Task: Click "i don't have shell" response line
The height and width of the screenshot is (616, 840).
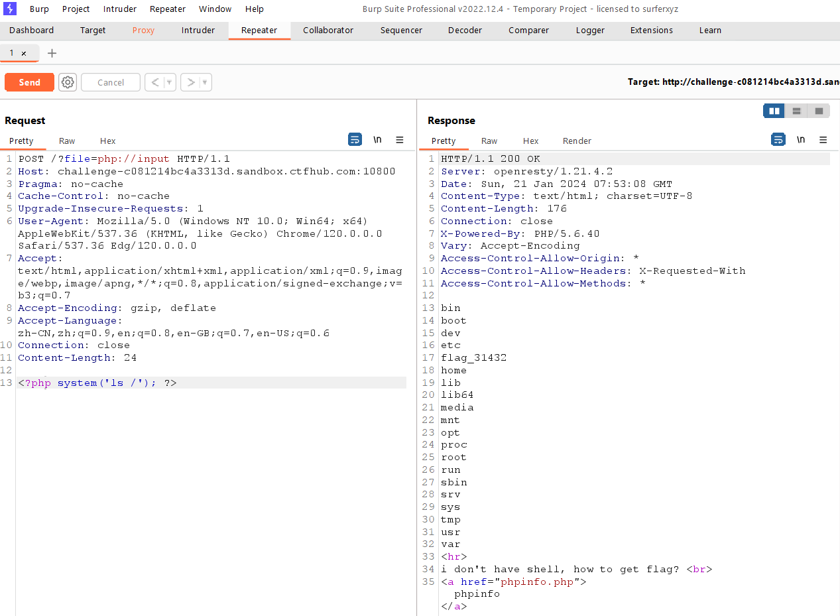Action: (577, 570)
